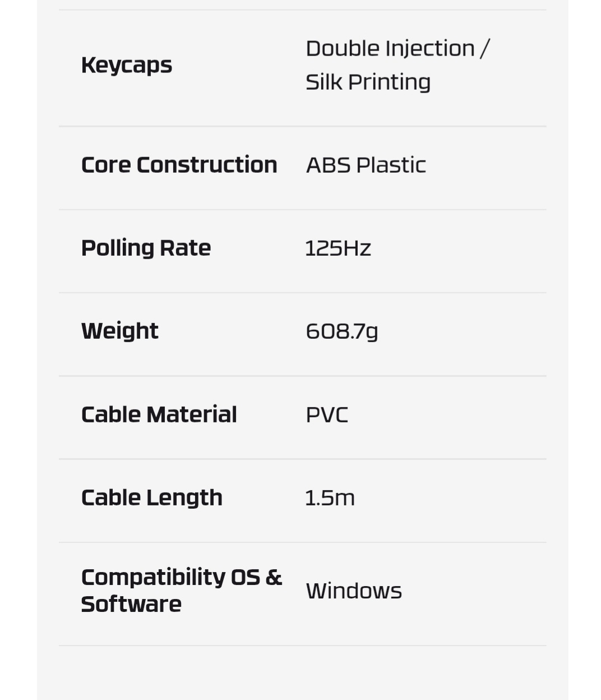Click the word 'Software' in the label
Screen dimensions: 601x700
131,604
